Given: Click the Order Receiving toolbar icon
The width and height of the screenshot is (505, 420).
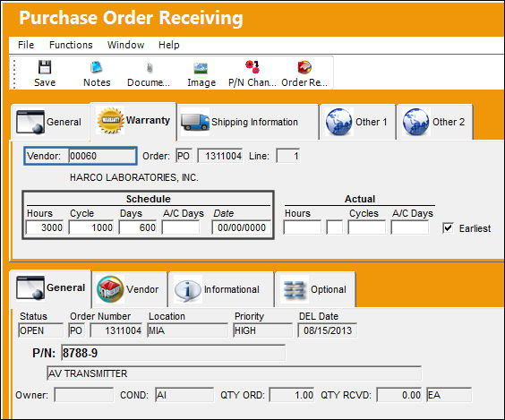Looking at the screenshot, I should pos(304,67).
